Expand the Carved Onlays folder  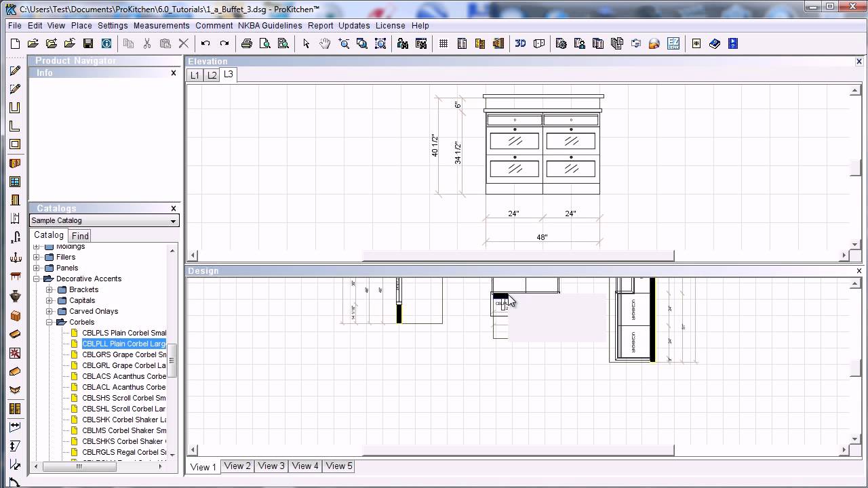pos(50,311)
